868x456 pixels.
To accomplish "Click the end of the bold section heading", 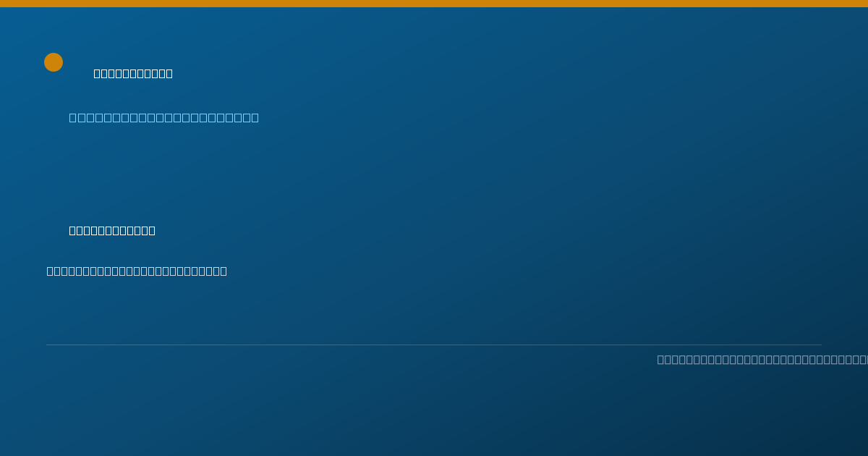I will [x=152, y=230].
